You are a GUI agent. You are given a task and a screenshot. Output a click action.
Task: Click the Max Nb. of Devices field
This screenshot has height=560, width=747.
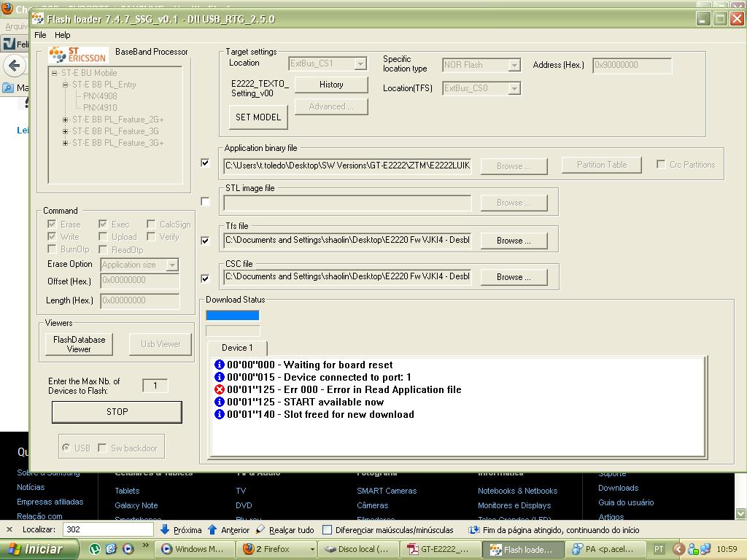coord(155,385)
